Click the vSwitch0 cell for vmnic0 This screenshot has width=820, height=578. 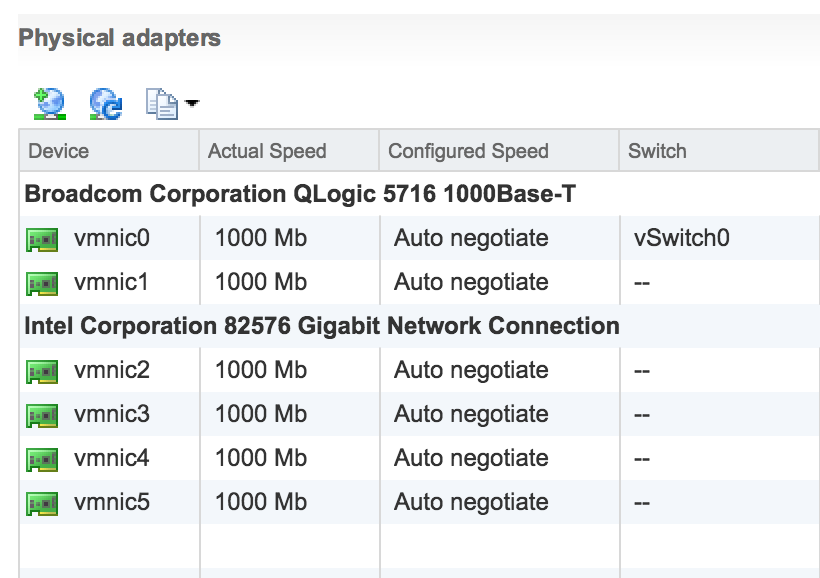click(682, 238)
